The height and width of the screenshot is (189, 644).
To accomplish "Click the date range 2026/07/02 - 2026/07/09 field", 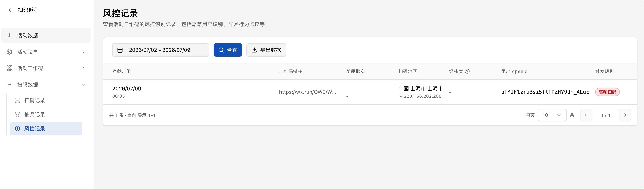I will (161, 50).
